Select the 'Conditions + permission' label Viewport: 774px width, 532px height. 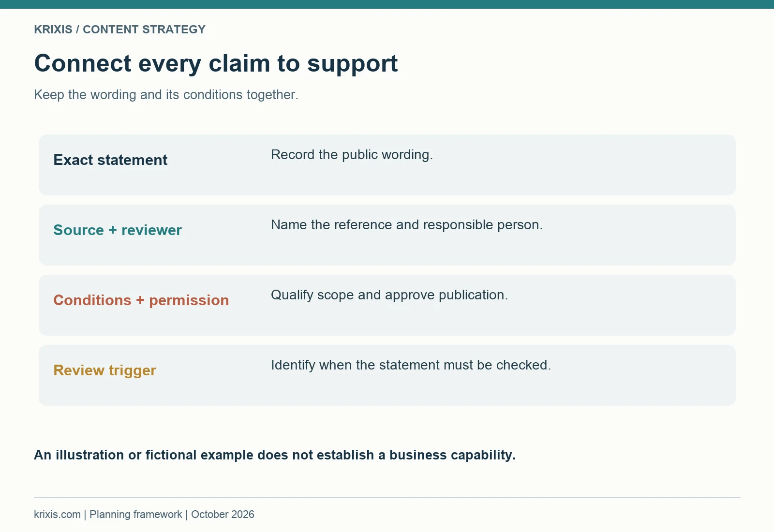141,300
